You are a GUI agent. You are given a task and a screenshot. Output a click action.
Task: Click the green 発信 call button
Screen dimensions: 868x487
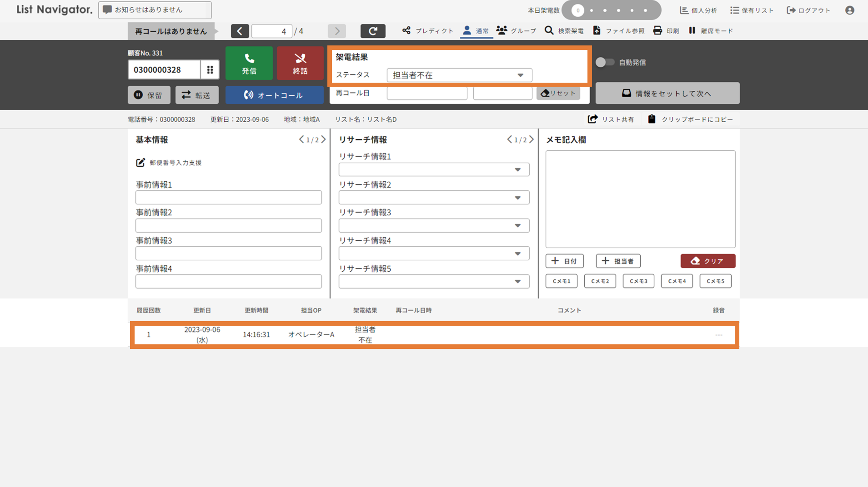[249, 63]
